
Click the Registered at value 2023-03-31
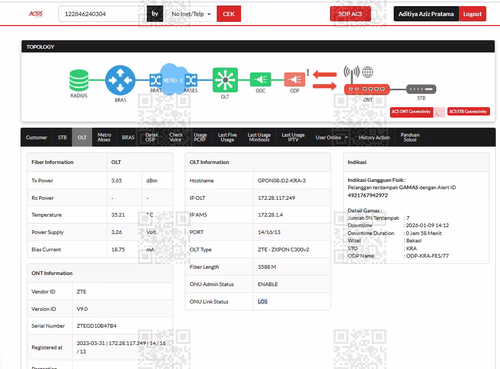pyautogui.click(x=91, y=343)
